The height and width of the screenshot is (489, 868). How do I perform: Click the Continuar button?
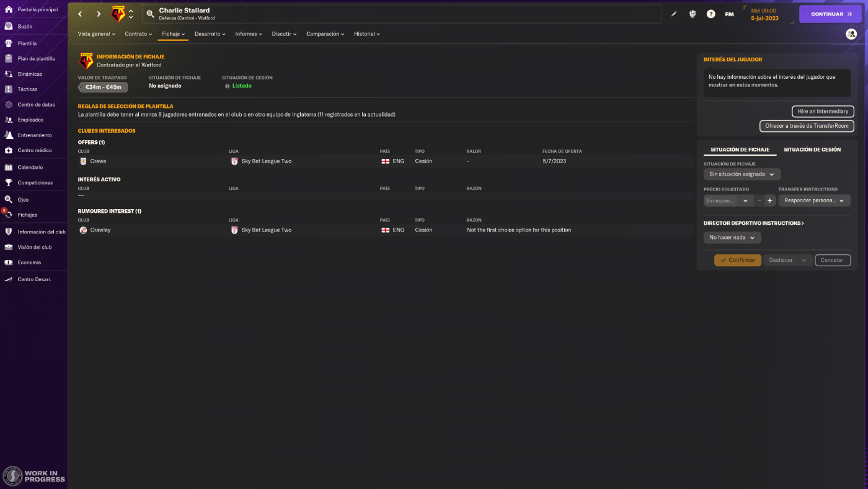point(830,14)
